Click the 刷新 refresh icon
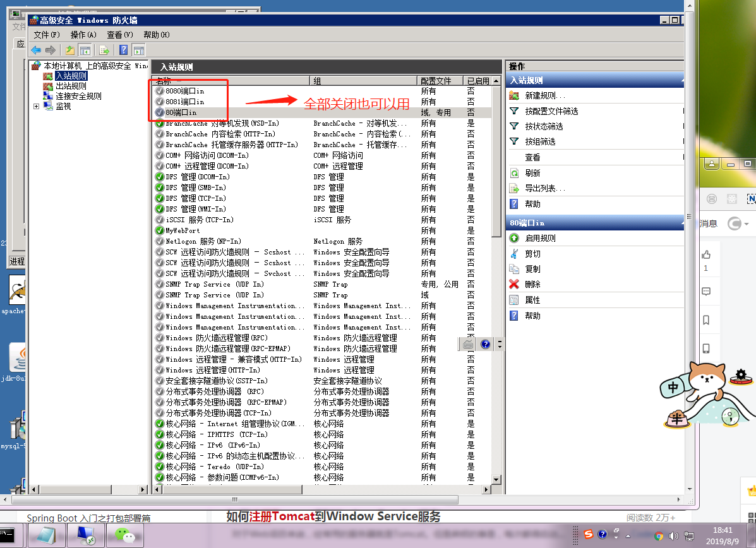756x548 pixels. tap(514, 173)
